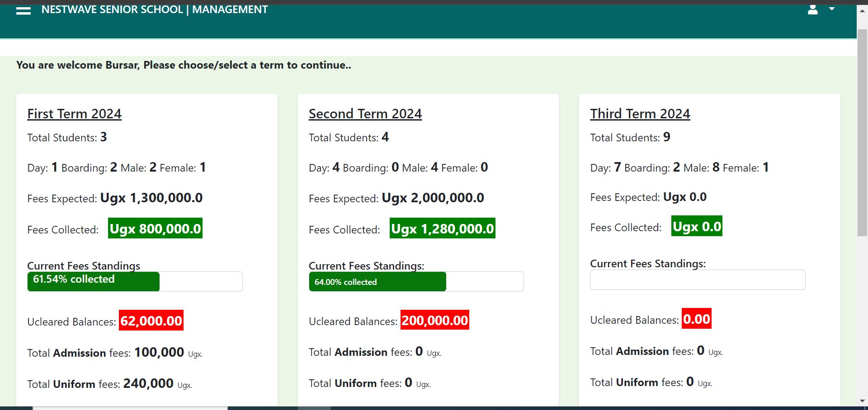868x410 pixels.
Task: Select the Second Term 2024 link
Action: click(x=365, y=114)
